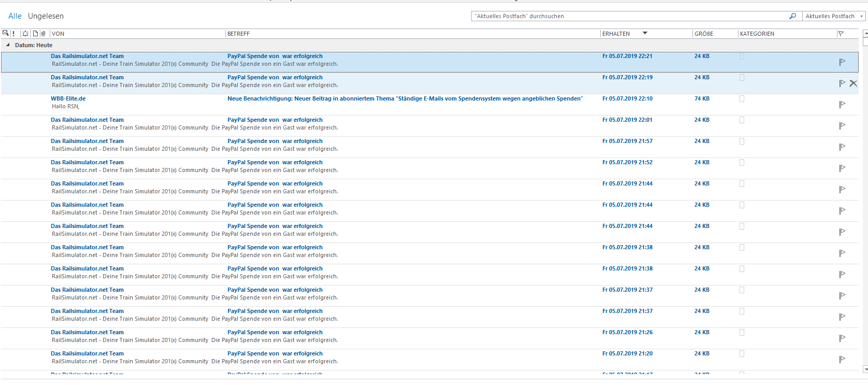Toggle category box for the 21:20 email
Viewport: 868px width, 385px height.
pos(742,354)
